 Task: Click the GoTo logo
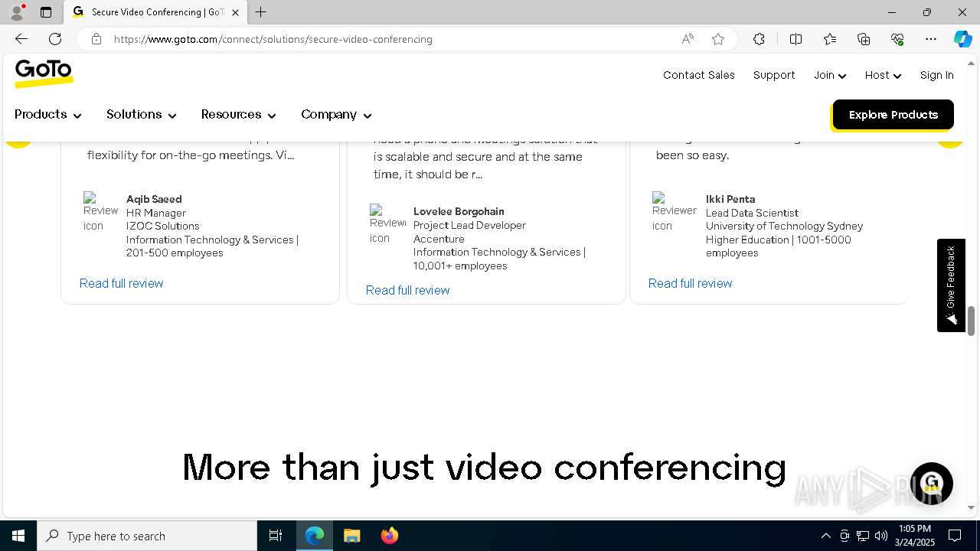point(44,73)
